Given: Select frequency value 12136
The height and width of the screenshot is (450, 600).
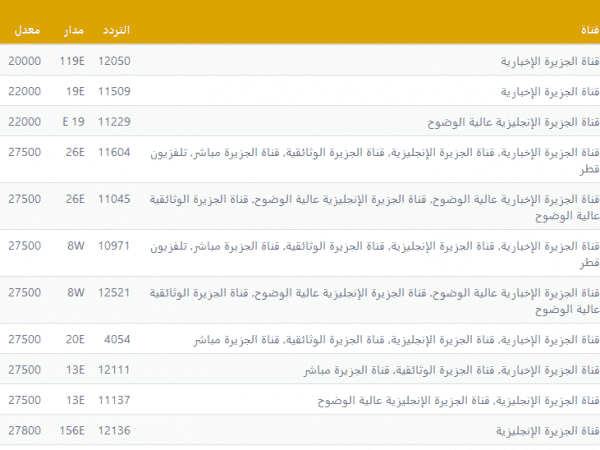Looking at the screenshot, I should click(114, 431).
